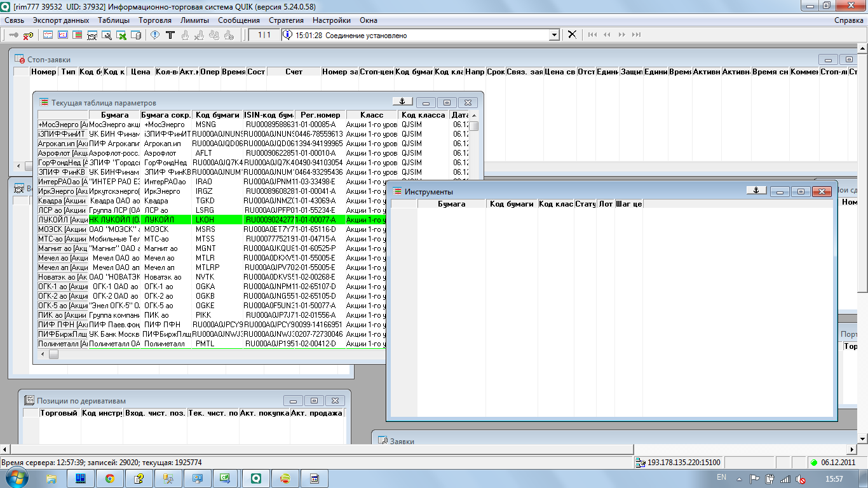Select the PIKK ПИК ао row
Screen dimensions: 868x488
pyautogui.click(x=212, y=315)
